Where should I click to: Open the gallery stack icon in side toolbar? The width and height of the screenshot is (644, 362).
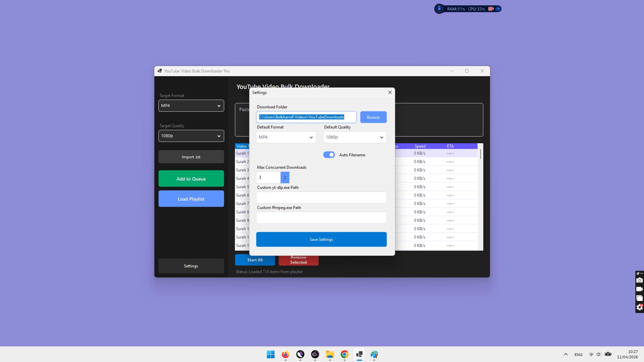point(639,298)
